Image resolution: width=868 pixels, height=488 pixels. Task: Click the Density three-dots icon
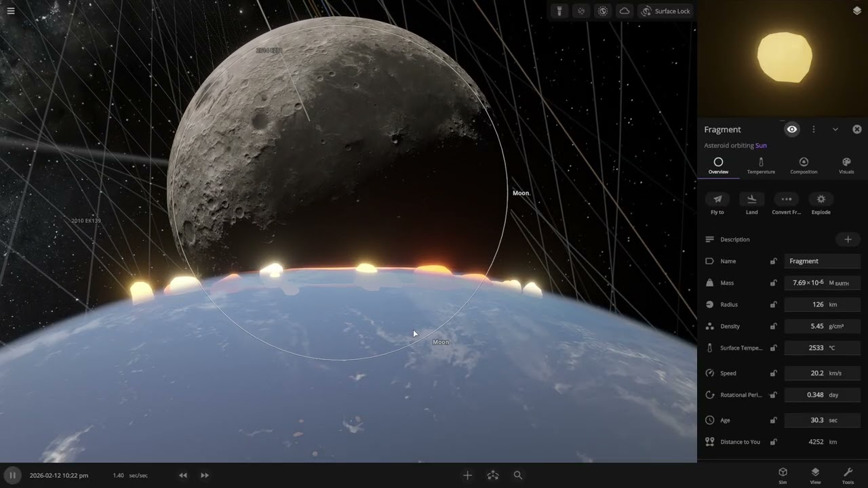tap(710, 326)
